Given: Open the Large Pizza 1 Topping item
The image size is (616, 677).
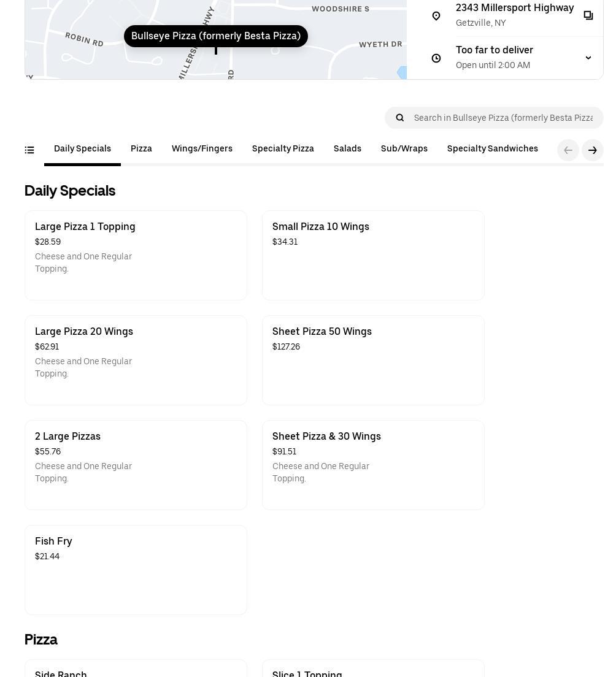Looking at the screenshot, I should tap(136, 255).
